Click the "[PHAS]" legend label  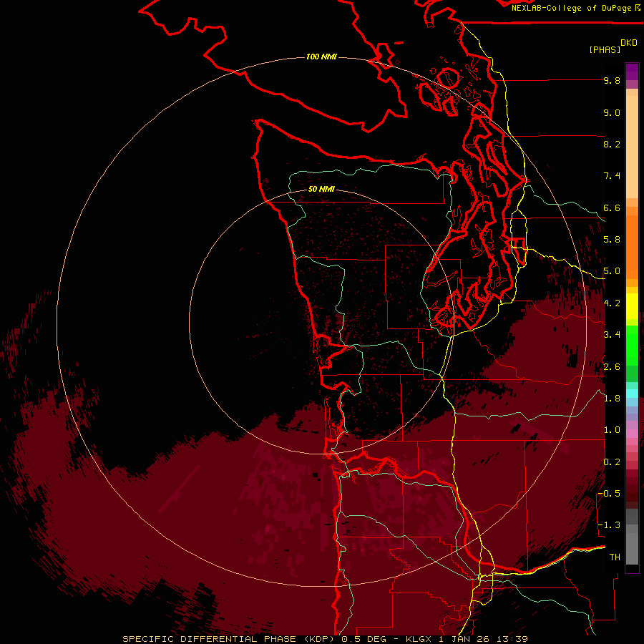click(x=605, y=50)
